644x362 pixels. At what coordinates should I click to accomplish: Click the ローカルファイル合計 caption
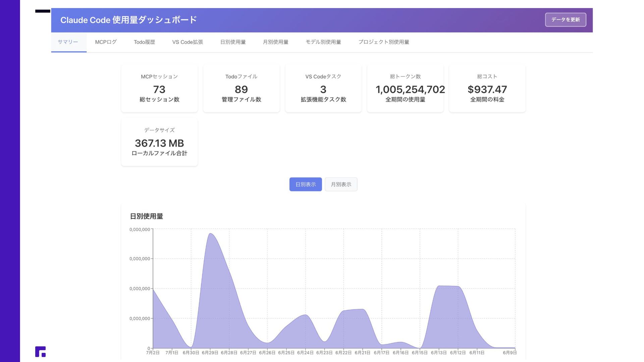tap(159, 153)
